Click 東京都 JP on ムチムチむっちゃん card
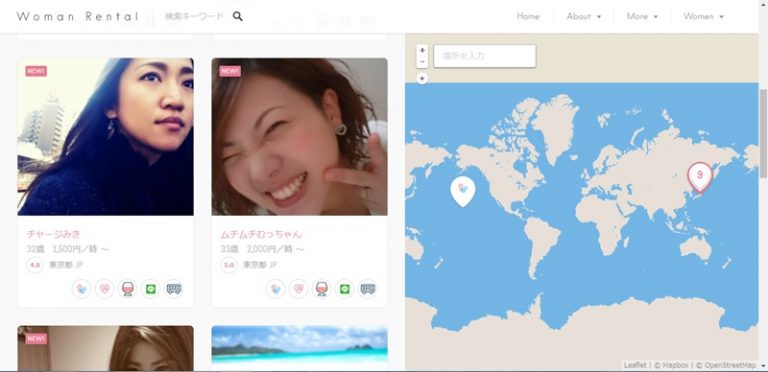The height and width of the screenshot is (372, 768). [260, 265]
